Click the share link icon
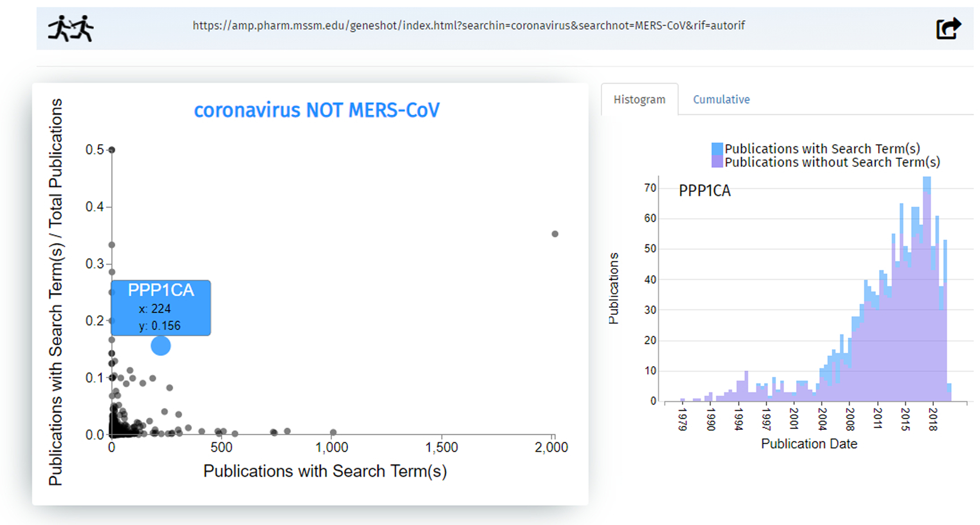This screenshot has height=525, width=980. tap(948, 28)
